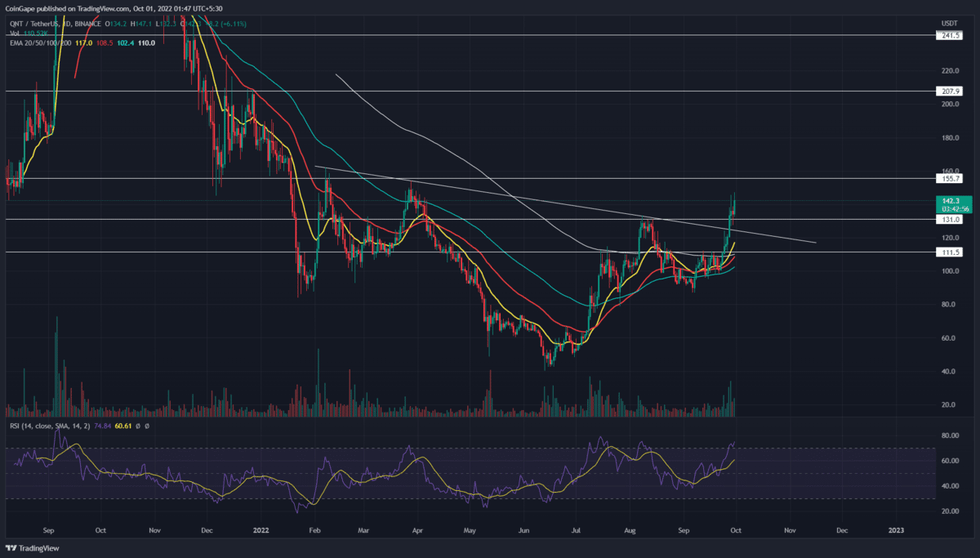Select the 155.7 resistance price label
Screen dimensions: 980x558
[950, 178]
